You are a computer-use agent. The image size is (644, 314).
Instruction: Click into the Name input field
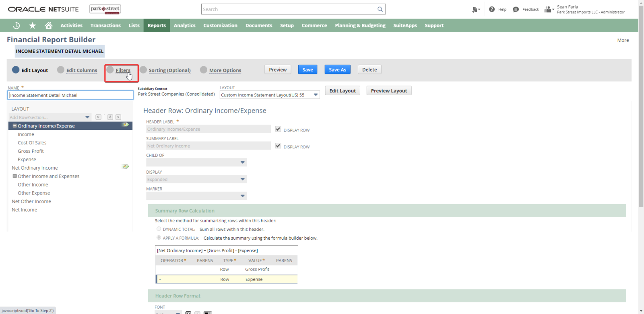click(70, 95)
